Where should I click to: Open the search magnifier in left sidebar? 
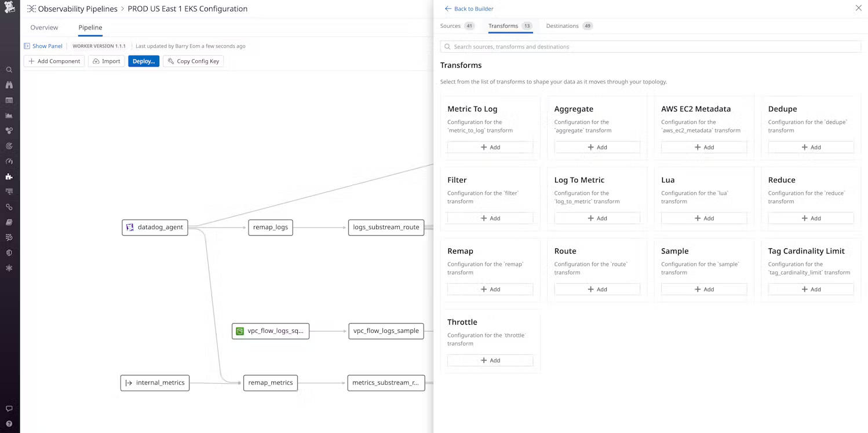(9, 69)
